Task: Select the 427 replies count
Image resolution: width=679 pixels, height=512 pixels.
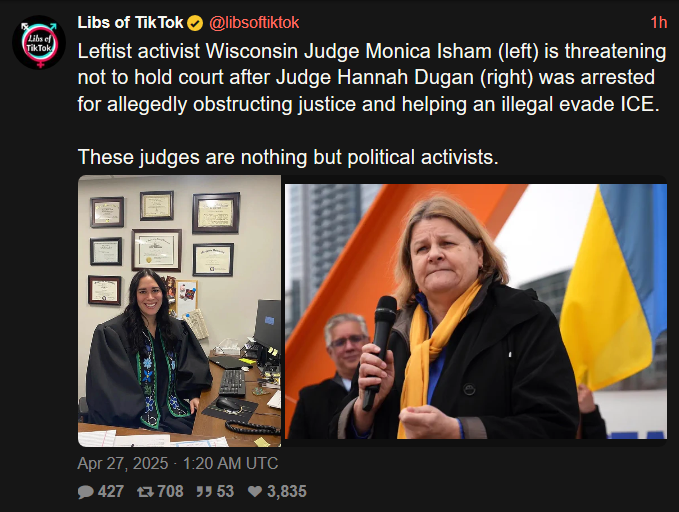Action: [x=110, y=491]
